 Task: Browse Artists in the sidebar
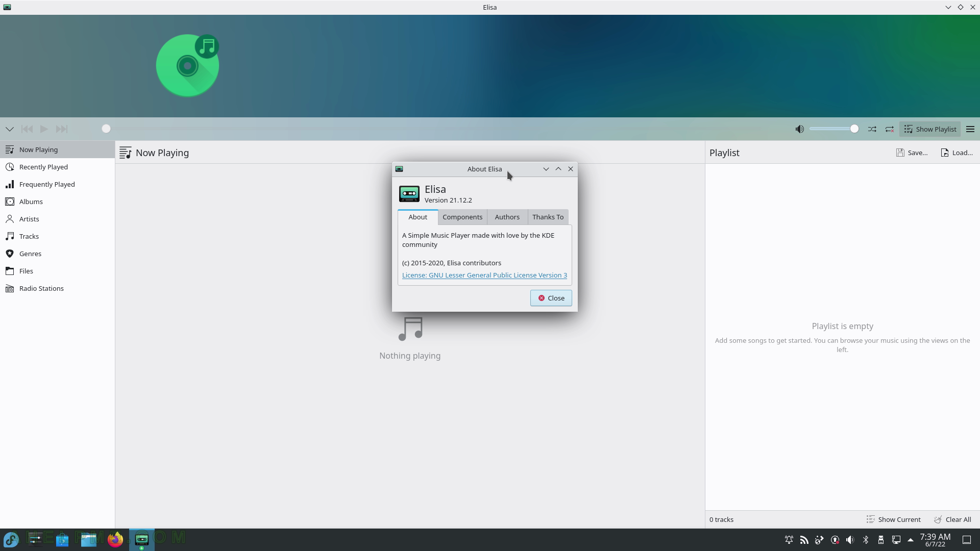coord(57,219)
